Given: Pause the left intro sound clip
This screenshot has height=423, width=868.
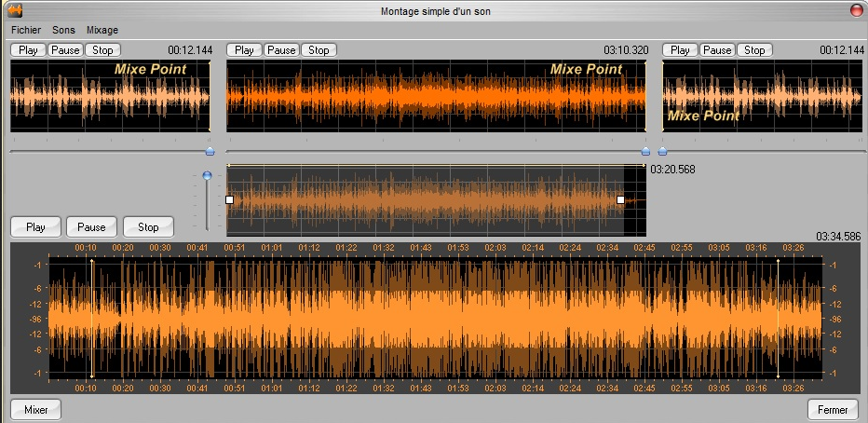Looking at the screenshot, I should coord(65,49).
